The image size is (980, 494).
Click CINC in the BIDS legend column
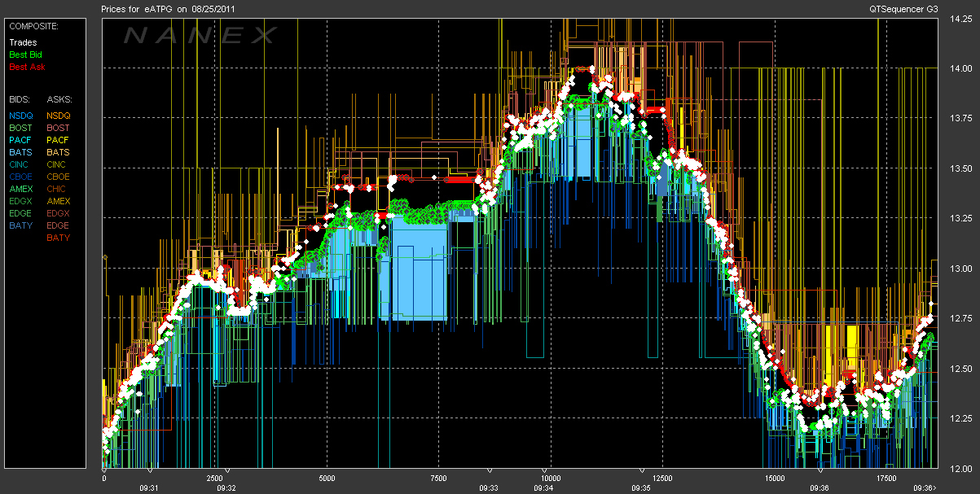coord(20,164)
